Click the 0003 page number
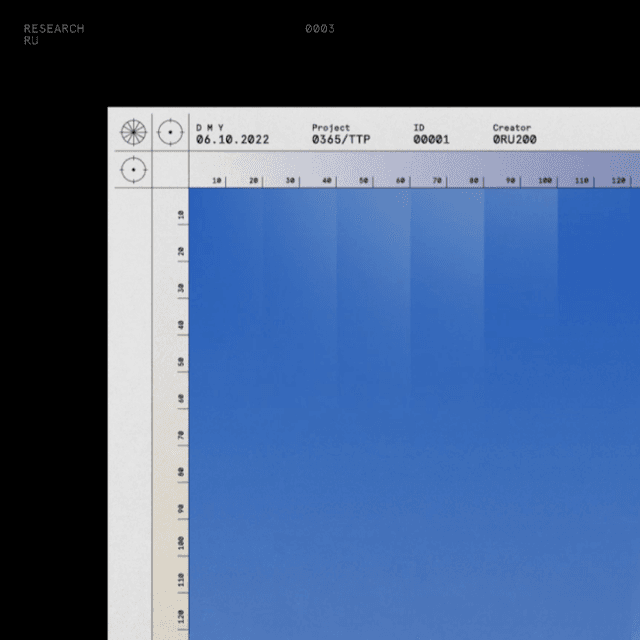 [x=320, y=29]
